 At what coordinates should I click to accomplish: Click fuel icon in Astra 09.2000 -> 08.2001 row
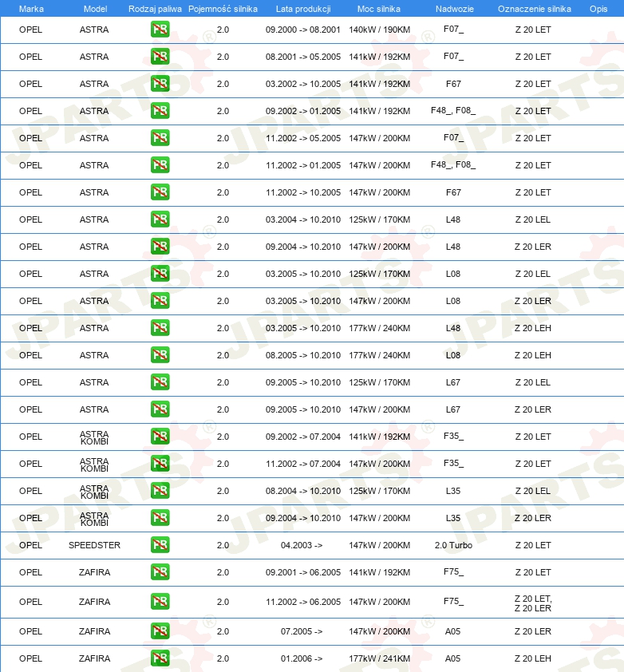[160, 30]
